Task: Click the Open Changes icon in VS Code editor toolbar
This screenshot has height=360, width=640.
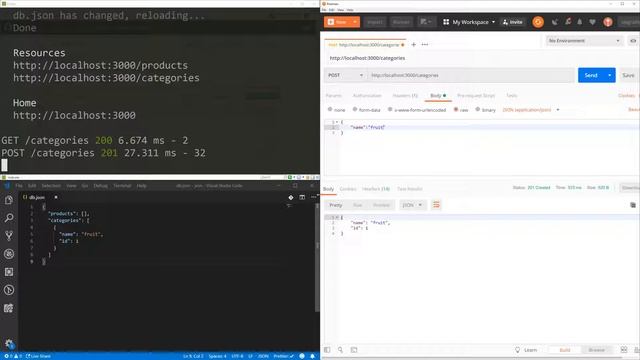Action: [291, 197]
